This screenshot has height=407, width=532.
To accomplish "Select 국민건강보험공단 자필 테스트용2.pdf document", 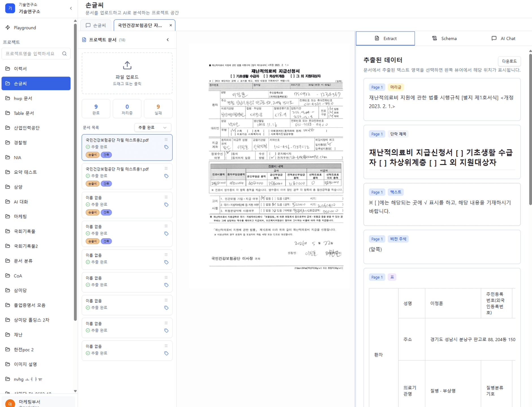I will [127, 148].
